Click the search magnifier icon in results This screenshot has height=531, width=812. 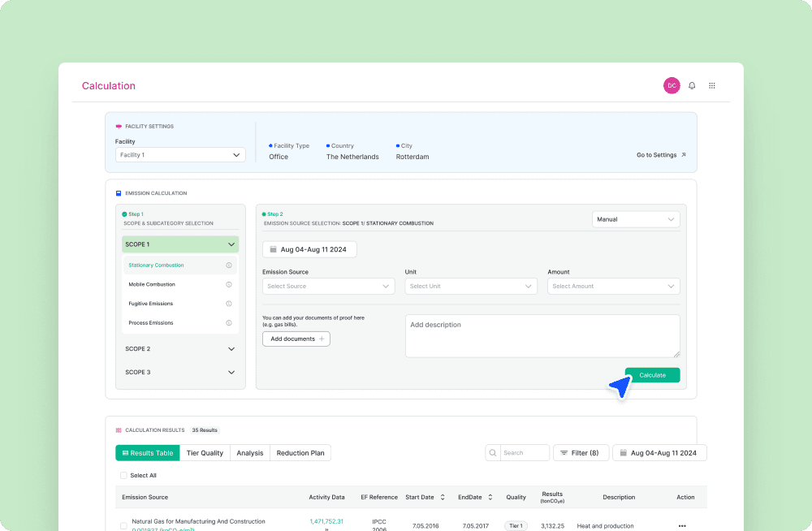(x=493, y=453)
